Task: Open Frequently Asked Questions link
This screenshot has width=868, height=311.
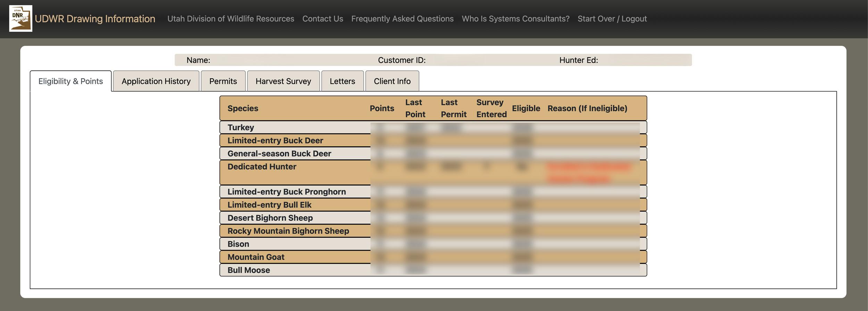Action: point(402,19)
